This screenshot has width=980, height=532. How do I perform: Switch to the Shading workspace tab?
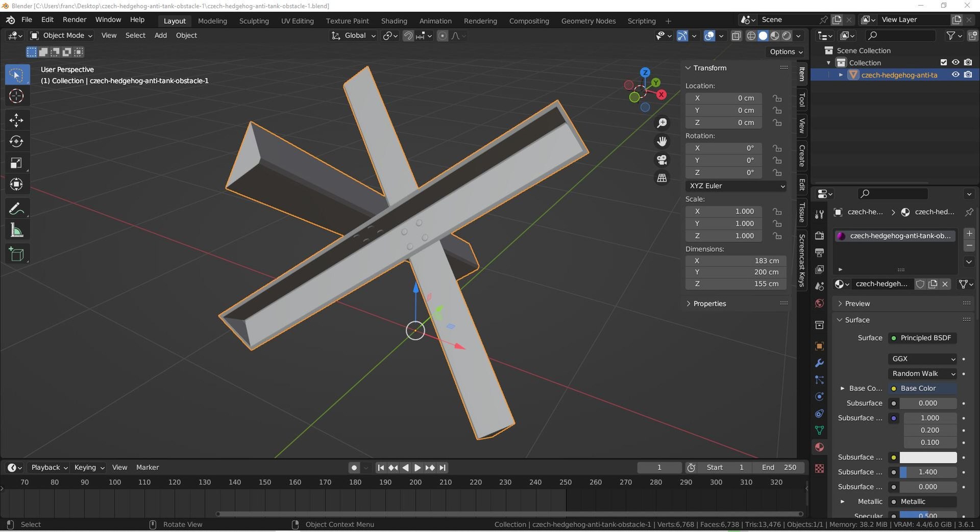point(394,21)
